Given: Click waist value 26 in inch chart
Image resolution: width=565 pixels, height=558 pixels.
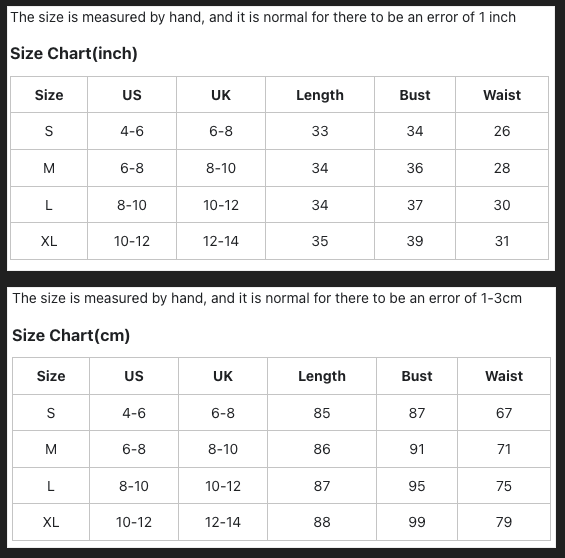Looking at the screenshot, I should (x=502, y=131).
